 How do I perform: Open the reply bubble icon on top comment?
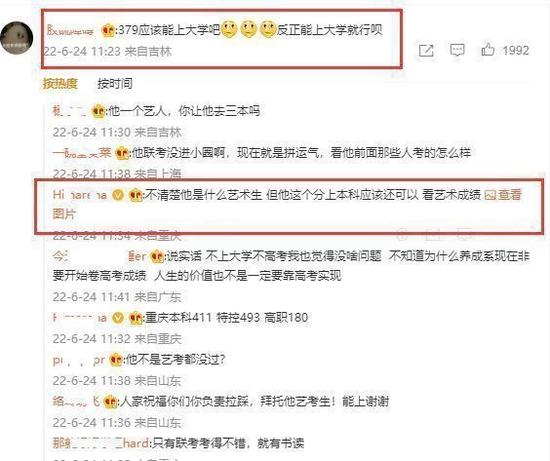457,51
